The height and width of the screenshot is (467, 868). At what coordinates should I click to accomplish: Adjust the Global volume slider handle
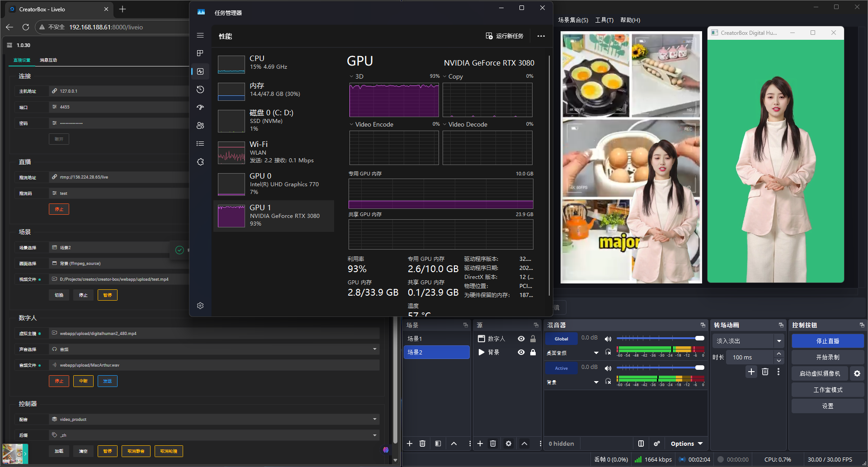pyautogui.click(x=699, y=338)
